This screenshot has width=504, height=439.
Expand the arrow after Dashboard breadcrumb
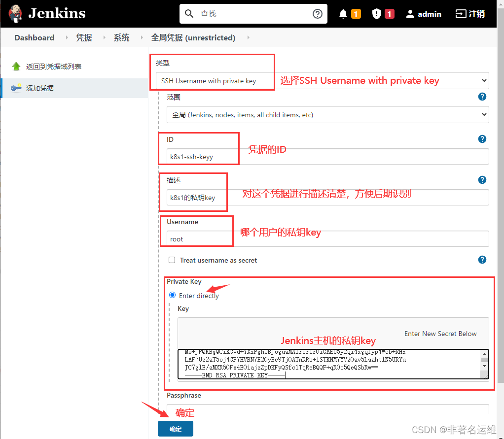tap(67, 37)
